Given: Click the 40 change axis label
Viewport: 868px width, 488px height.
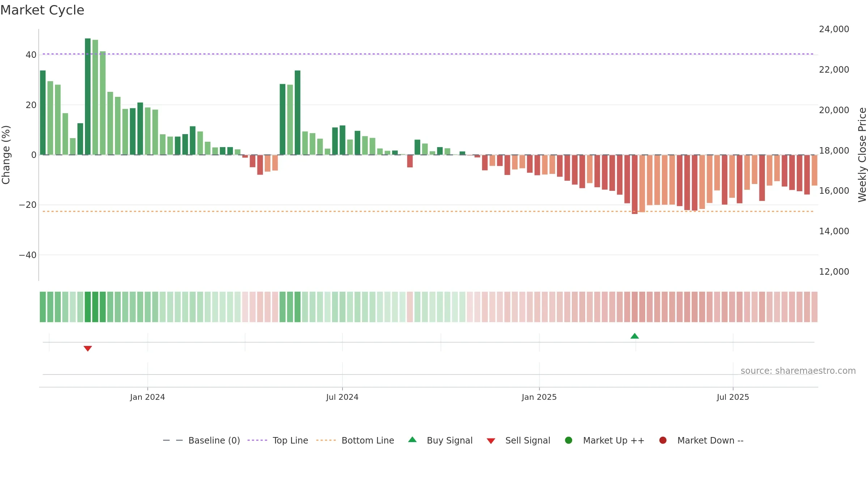Looking at the screenshot, I should pos(31,55).
